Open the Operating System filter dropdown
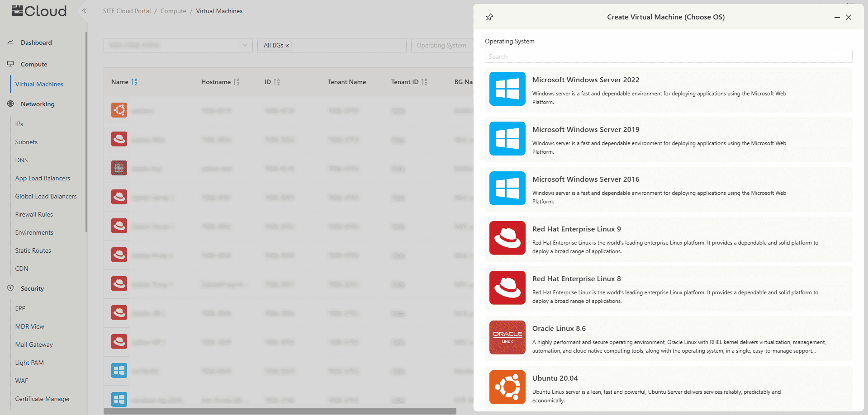This screenshot has width=868, height=415. click(x=441, y=45)
